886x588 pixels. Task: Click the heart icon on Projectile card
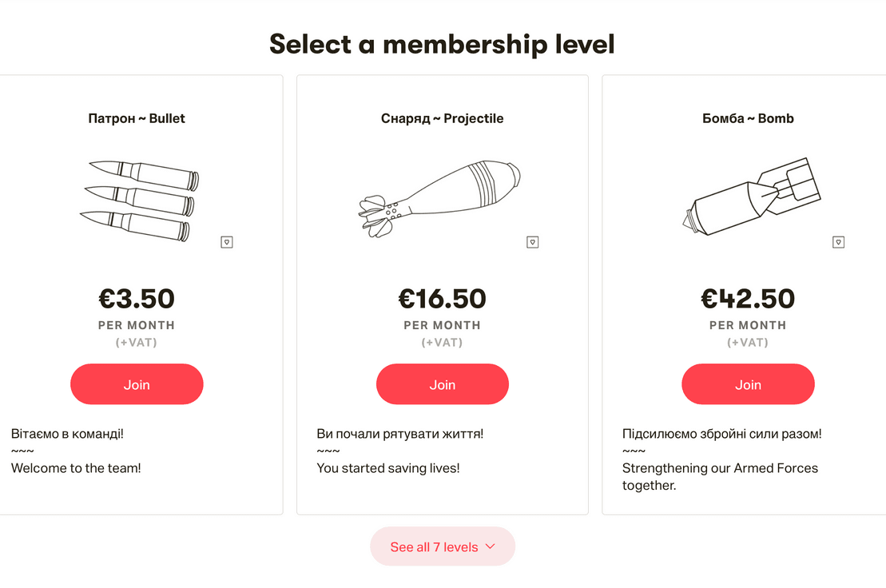pos(532,242)
